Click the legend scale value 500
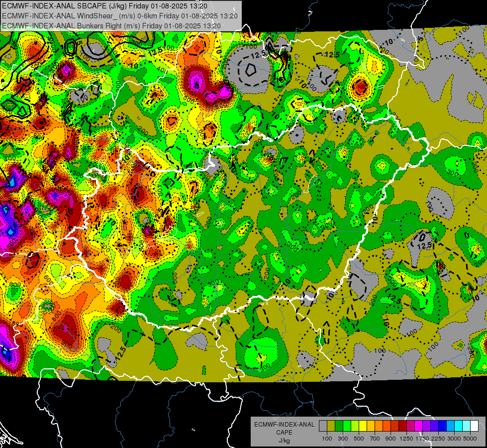487x448 pixels. pyautogui.click(x=359, y=439)
